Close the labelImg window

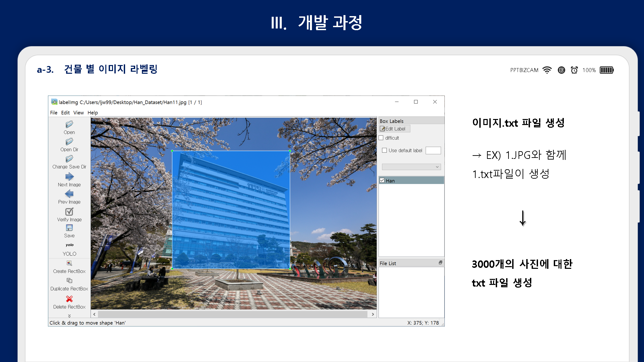coord(435,102)
